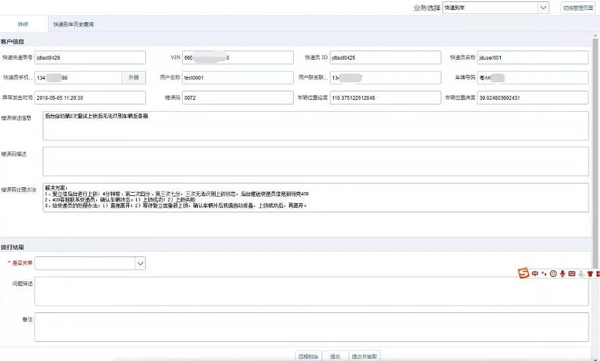The width and height of the screenshot is (600, 361).
Task: Click the 提交并抽取 button
Action: 364,356
